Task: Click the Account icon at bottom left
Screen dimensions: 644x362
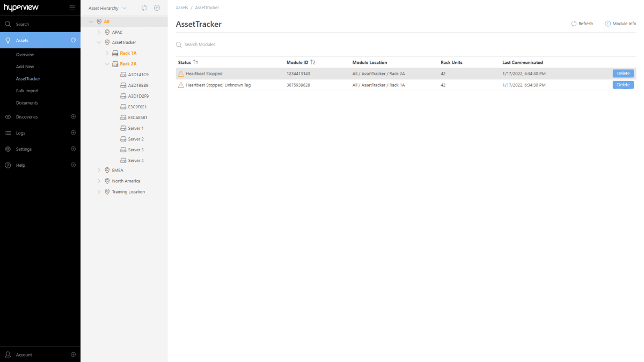Action: tap(8, 354)
